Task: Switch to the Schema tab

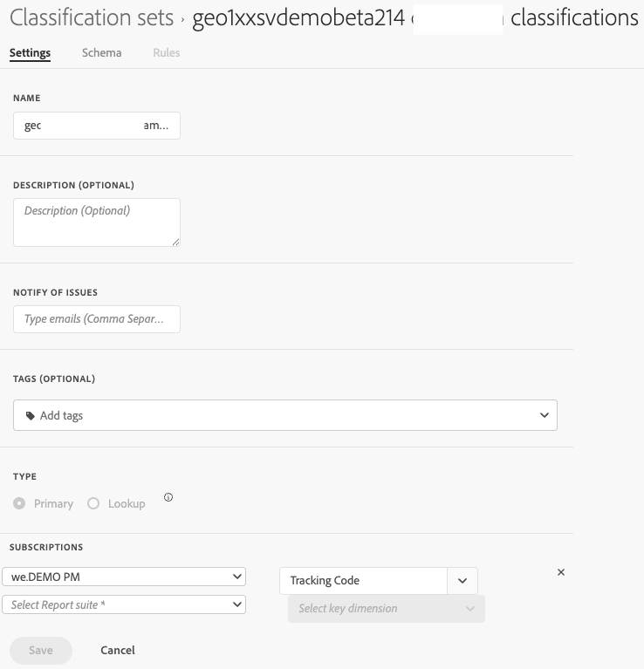Action: (101, 52)
